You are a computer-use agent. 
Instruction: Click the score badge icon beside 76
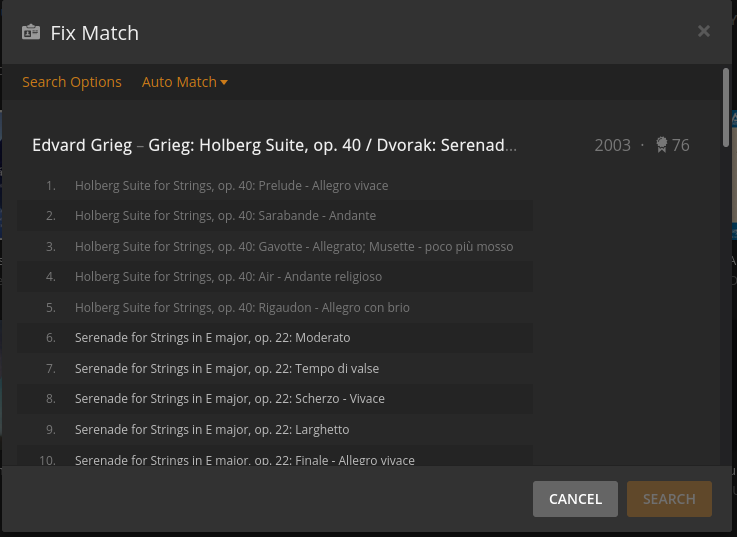coord(661,145)
